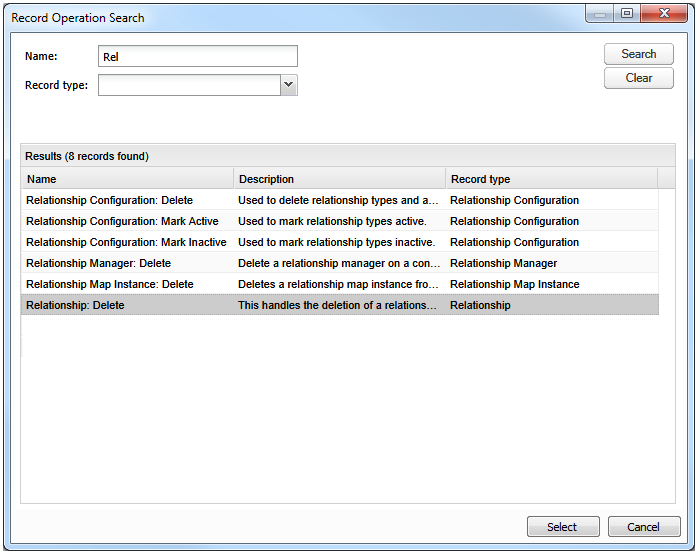Screen dimensions: 700x552
Task: Sort results by Description column header
Action: click(339, 179)
